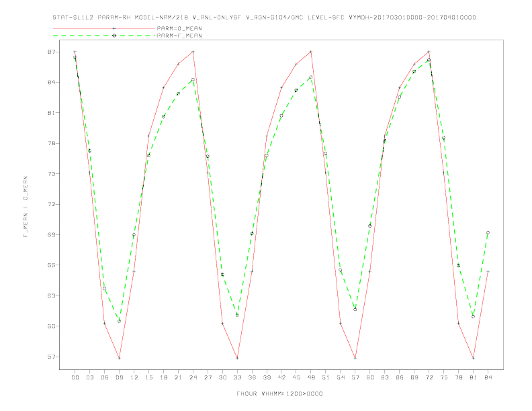The height and width of the screenshot is (411, 532).
Task: Click the x-axis tick label 69
Action: point(414,377)
